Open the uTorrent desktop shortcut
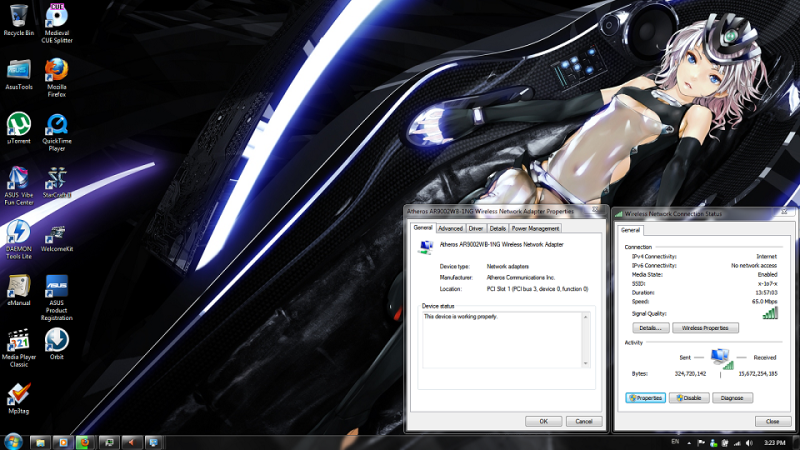This screenshot has width=800, height=450. [x=18, y=126]
